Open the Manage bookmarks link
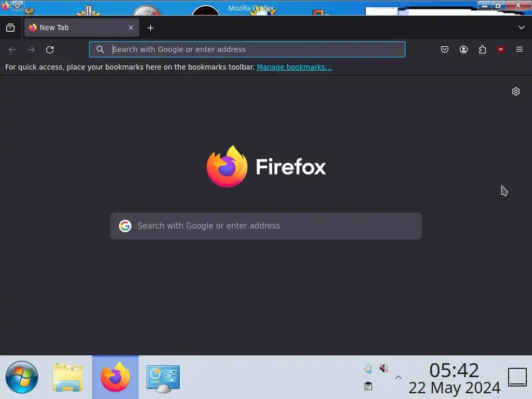Screen dimensions: 532x399 click(x=294, y=67)
